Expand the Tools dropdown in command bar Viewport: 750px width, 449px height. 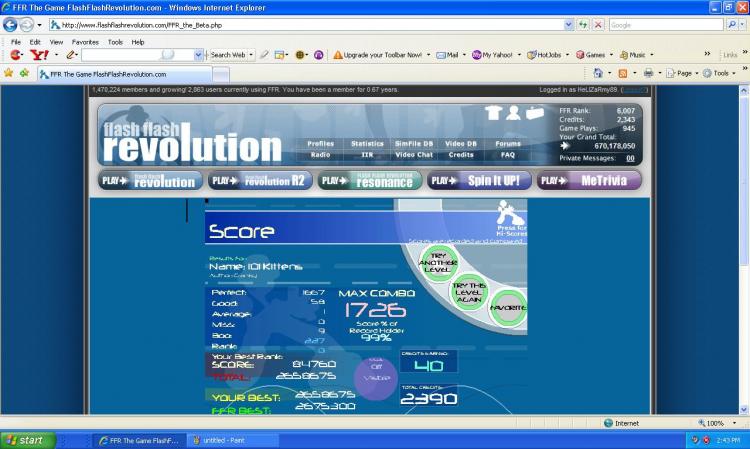pos(734,73)
